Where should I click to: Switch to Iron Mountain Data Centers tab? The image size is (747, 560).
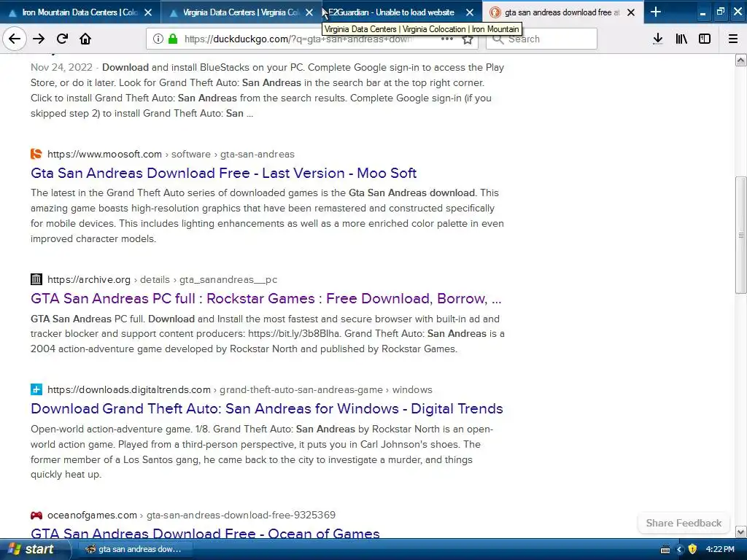[x=80, y=12]
